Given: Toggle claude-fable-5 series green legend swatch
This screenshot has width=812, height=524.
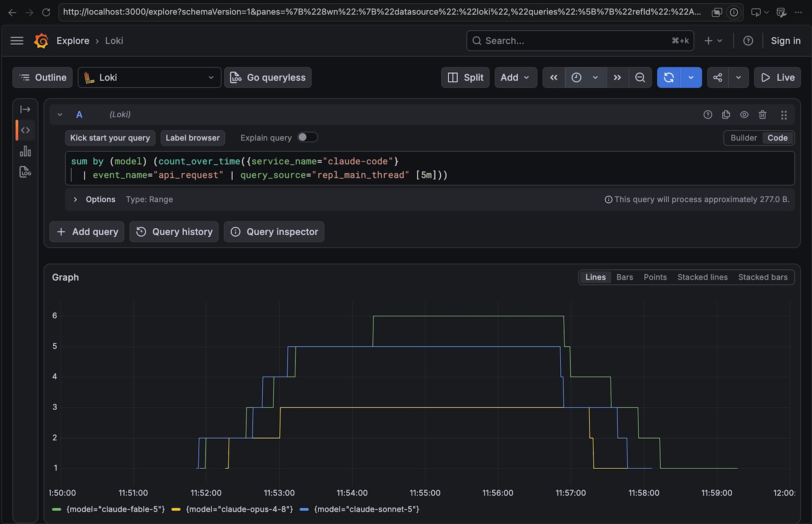Looking at the screenshot, I should pos(56,509).
